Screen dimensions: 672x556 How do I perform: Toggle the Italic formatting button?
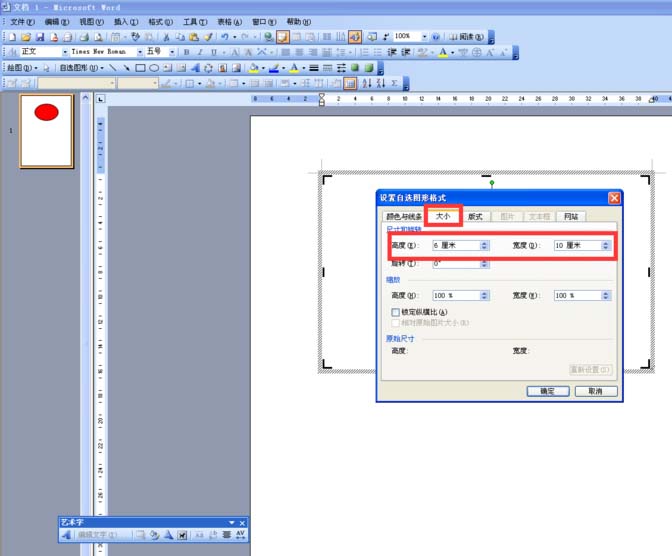(200, 52)
